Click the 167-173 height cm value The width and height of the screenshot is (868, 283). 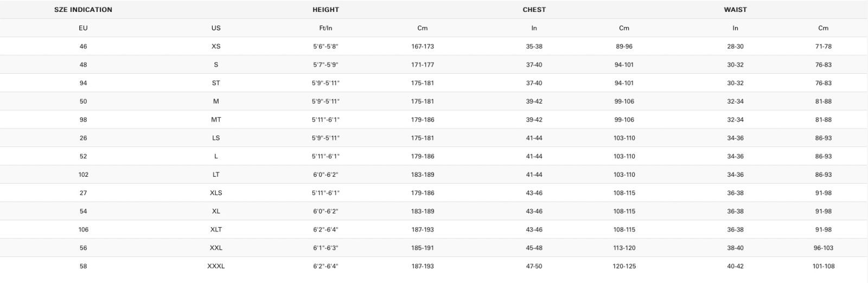(x=423, y=47)
